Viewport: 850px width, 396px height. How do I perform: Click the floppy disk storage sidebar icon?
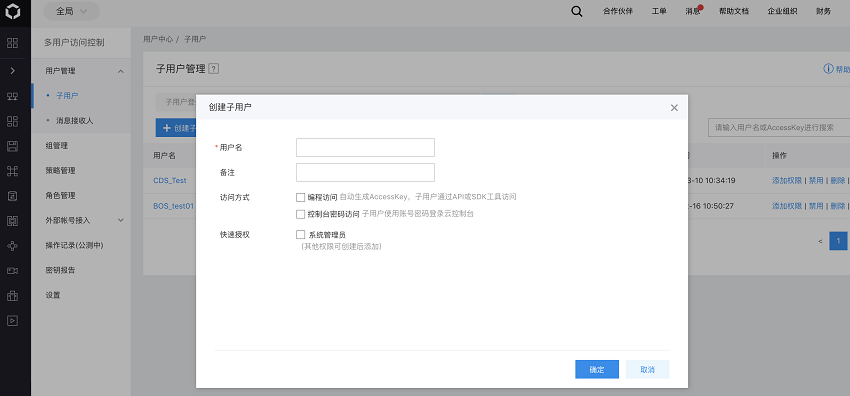pyautogui.click(x=12, y=146)
